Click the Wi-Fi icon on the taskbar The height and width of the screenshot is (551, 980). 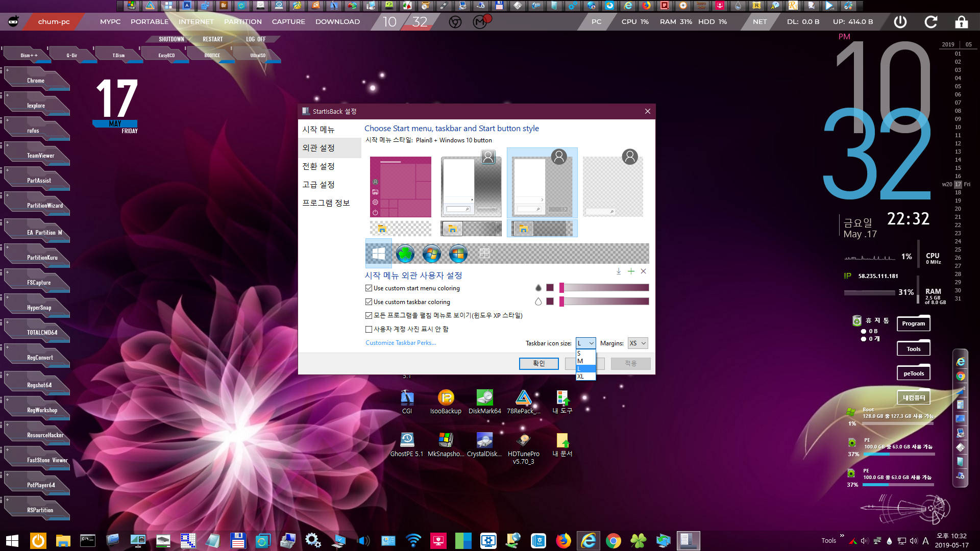pyautogui.click(x=413, y=541)
